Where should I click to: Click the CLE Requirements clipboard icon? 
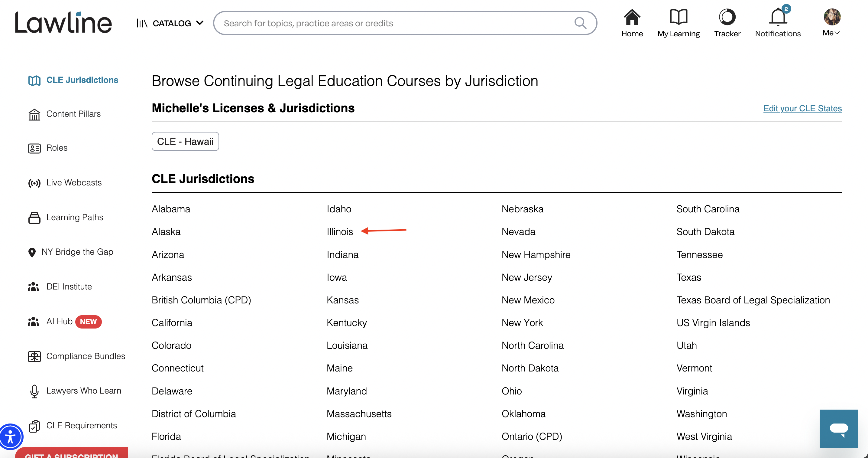coord(34,426)
